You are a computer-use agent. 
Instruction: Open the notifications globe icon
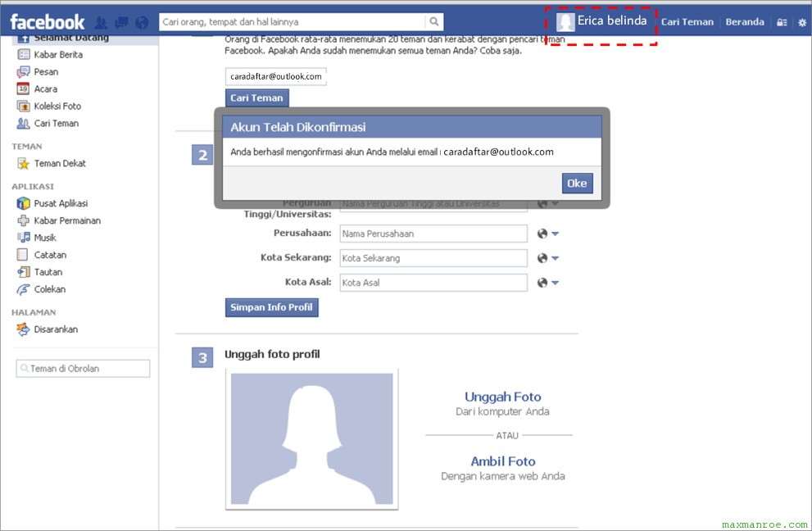click(142, 22)
